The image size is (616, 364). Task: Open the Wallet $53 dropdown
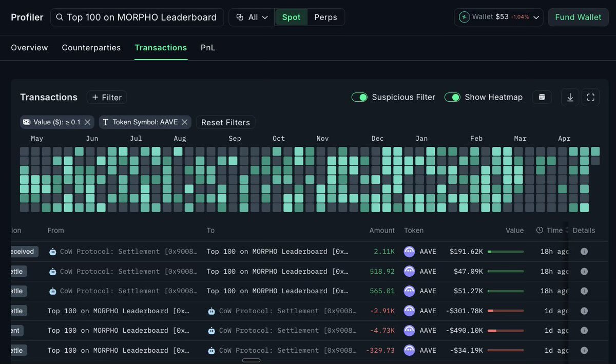click(498, 17)
